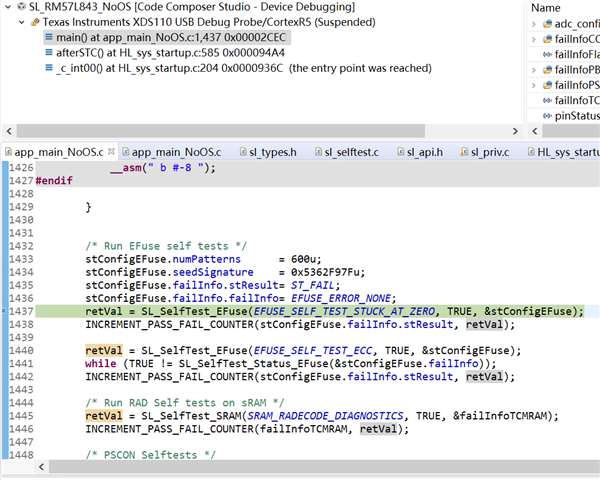Click the while keyword on line 1441
600x480 pixels.
coord(101,363)
